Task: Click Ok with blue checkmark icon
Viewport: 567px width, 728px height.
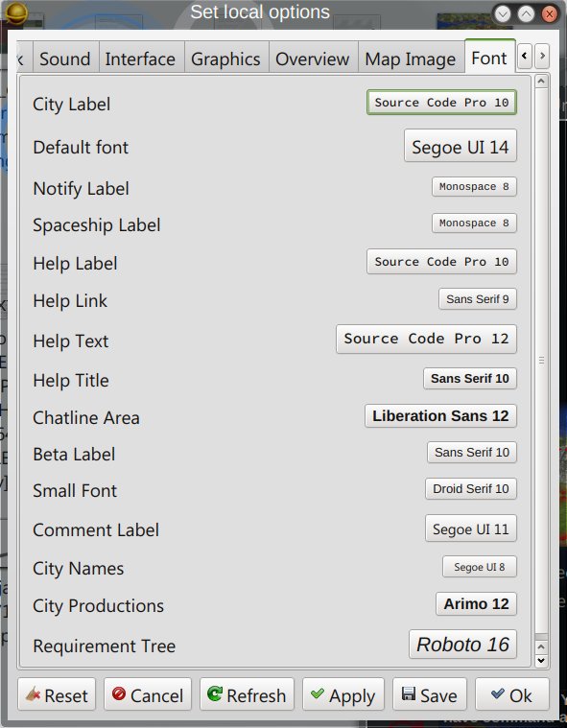Action: 512,694
